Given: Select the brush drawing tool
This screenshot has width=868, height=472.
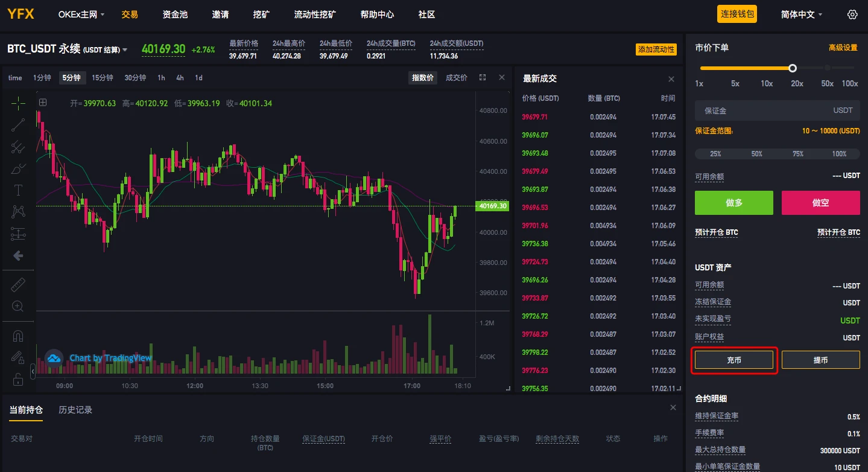Looking at the screenshot, I should point(18,168).
